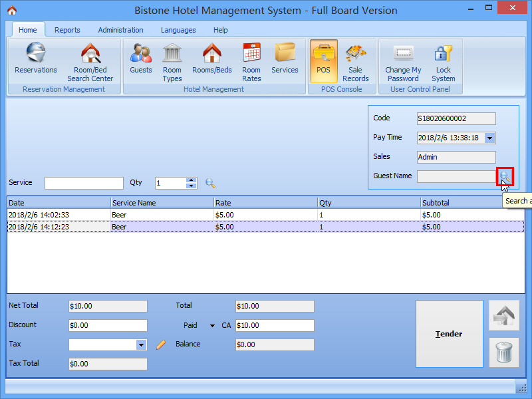The width and height of the screenshot is (532, 399).
Task: Click the $5.00 subtotal in first row
Action: [x=431, y=215]
